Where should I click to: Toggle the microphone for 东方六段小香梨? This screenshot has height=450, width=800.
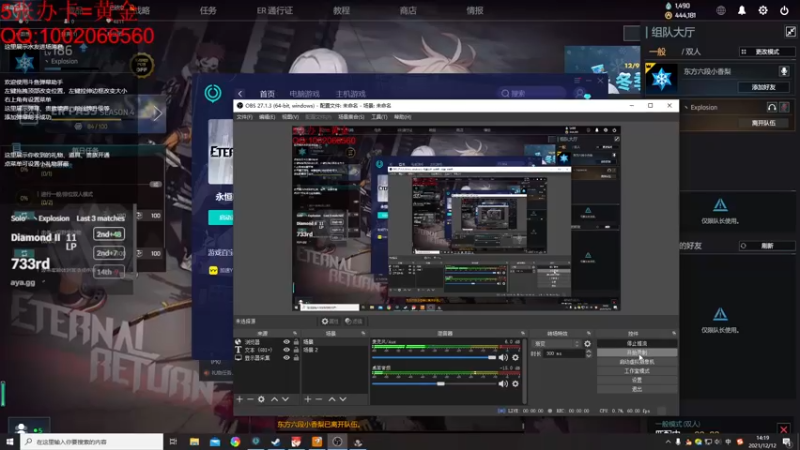(784, 71)
